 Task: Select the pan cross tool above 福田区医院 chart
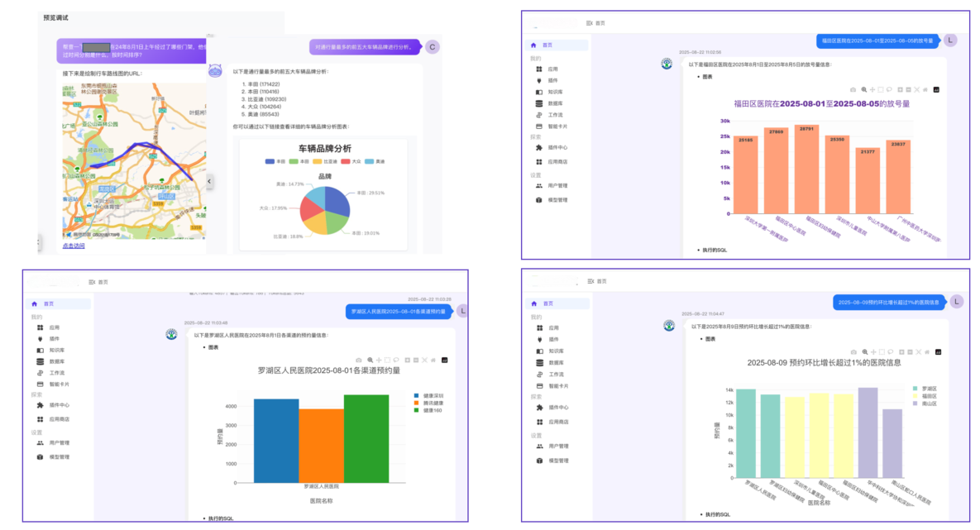point(872,90)
